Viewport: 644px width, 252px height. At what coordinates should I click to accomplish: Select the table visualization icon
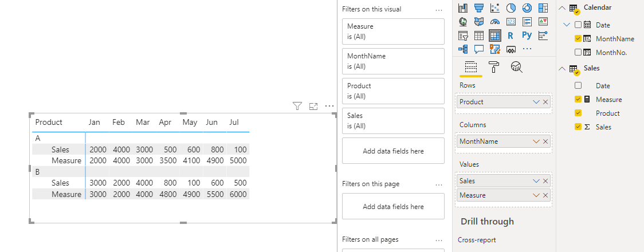pyautogui.click(x=479, y=36)
